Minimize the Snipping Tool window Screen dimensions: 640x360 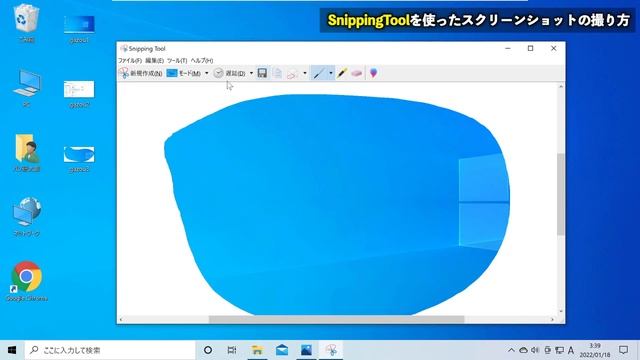tap(508, 48)
